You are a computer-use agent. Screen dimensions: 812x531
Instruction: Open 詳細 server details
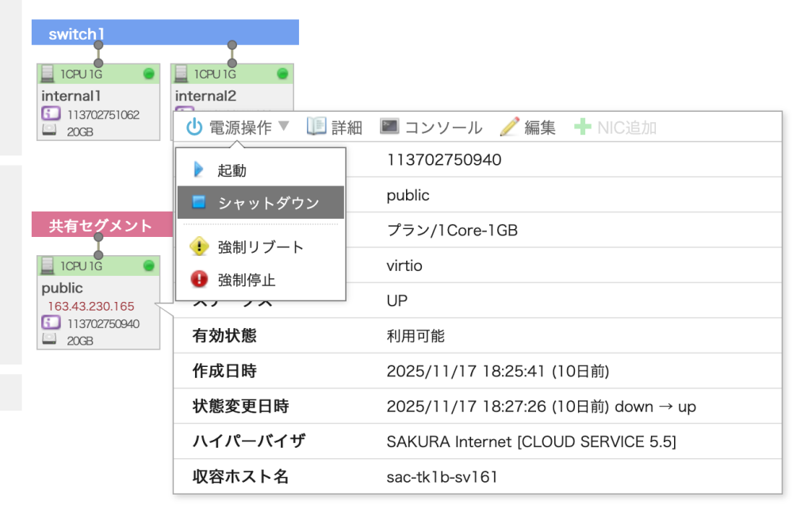pos(335,127)
